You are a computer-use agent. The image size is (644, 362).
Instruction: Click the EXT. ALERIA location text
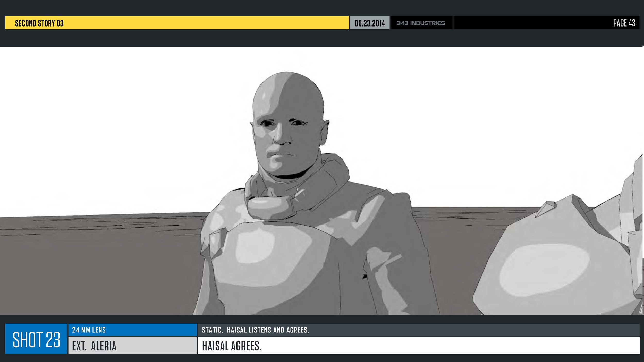tap(94, 346)
